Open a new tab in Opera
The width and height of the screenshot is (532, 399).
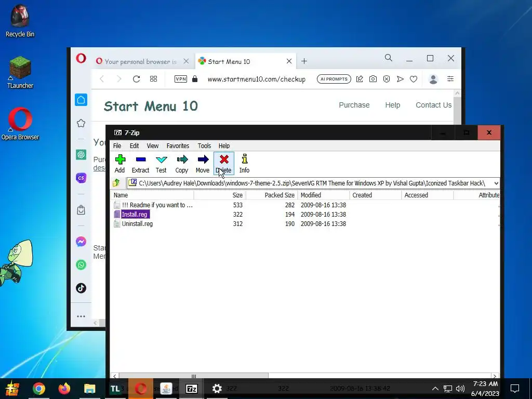[x=304, y=61]
